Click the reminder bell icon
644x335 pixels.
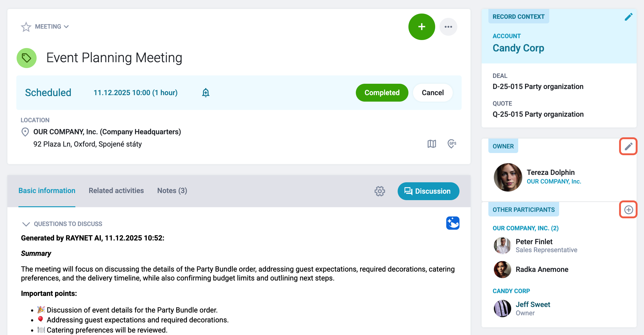pyautogui.click(x=206, y=93)
